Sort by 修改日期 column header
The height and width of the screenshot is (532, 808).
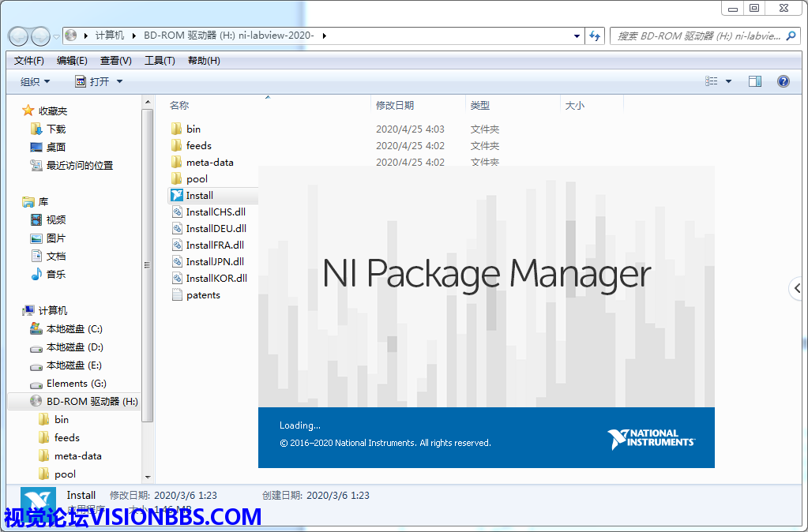(x=395, y=105)
